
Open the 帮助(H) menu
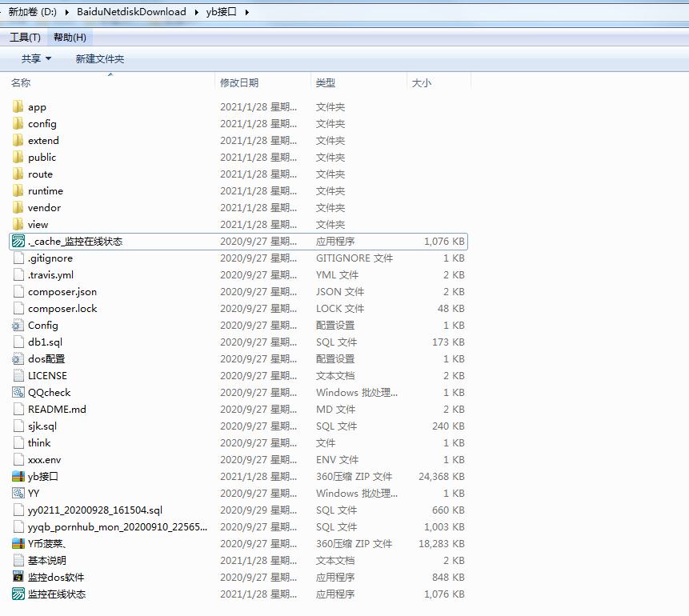click(70, 38)
